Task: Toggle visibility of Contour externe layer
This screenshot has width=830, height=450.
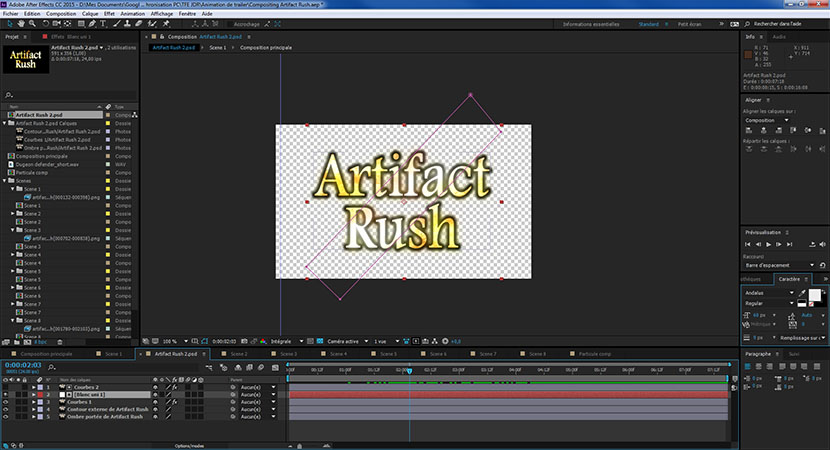Action: 6,409
